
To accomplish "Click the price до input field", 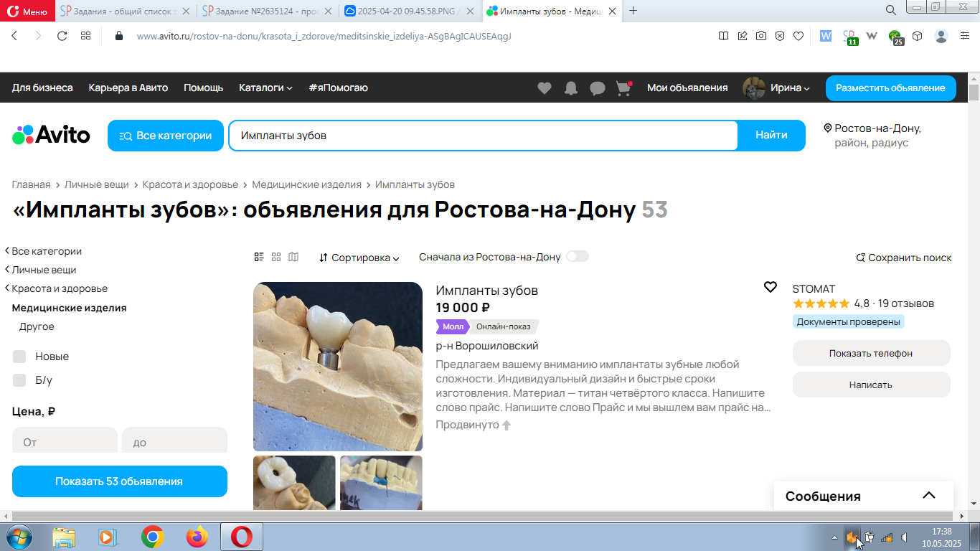I will pos(174,441).
